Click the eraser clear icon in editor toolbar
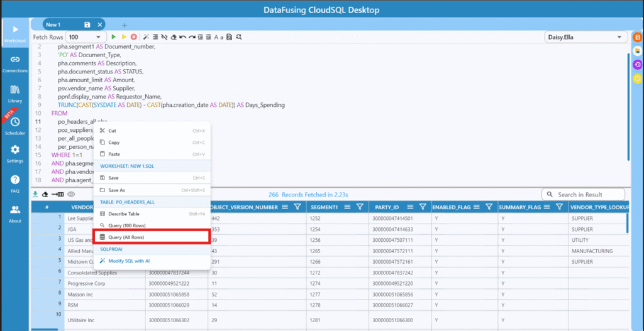This screenshot has width=644, height=331. click(174, 37)
